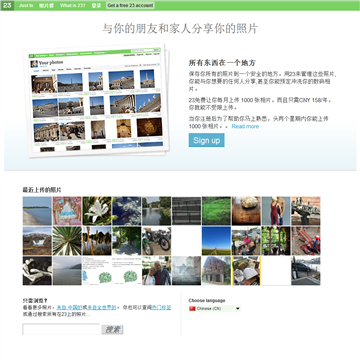Click Get a free 23 account
Image resolution: width=360 pixels, height=360 pixels.
click(130, 6)
